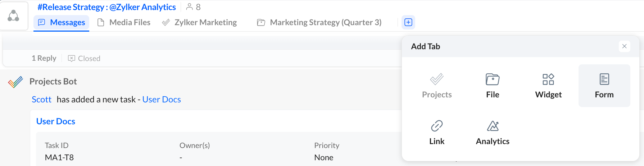Add a Form tab

pyautogui.click(x=604, y=86)
